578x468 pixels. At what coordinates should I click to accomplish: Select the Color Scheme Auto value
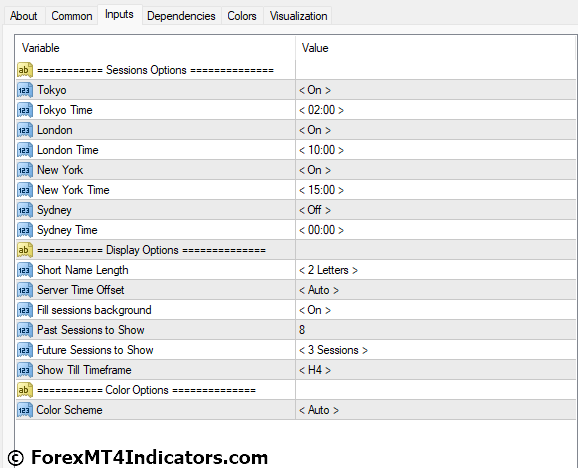[318, 410]
